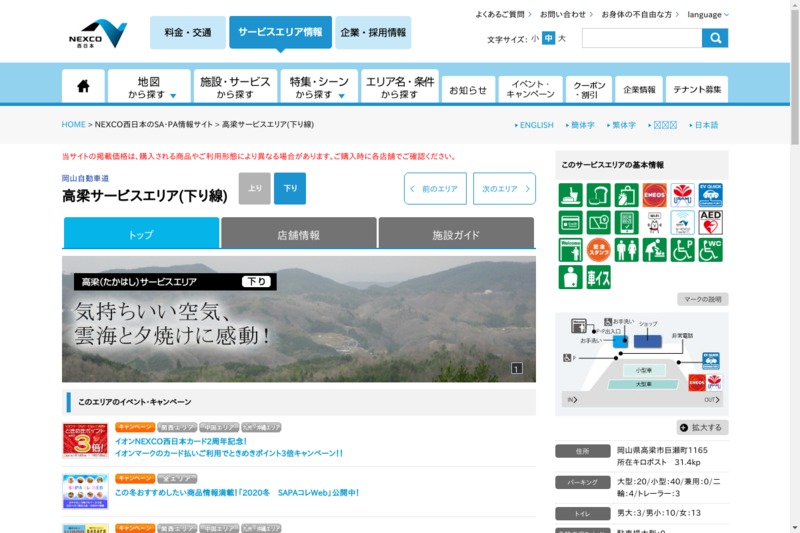The height and width of the screenshot is (533, 800).
Task: Click the EV Quick charger icon
Action: click(710, 195)
